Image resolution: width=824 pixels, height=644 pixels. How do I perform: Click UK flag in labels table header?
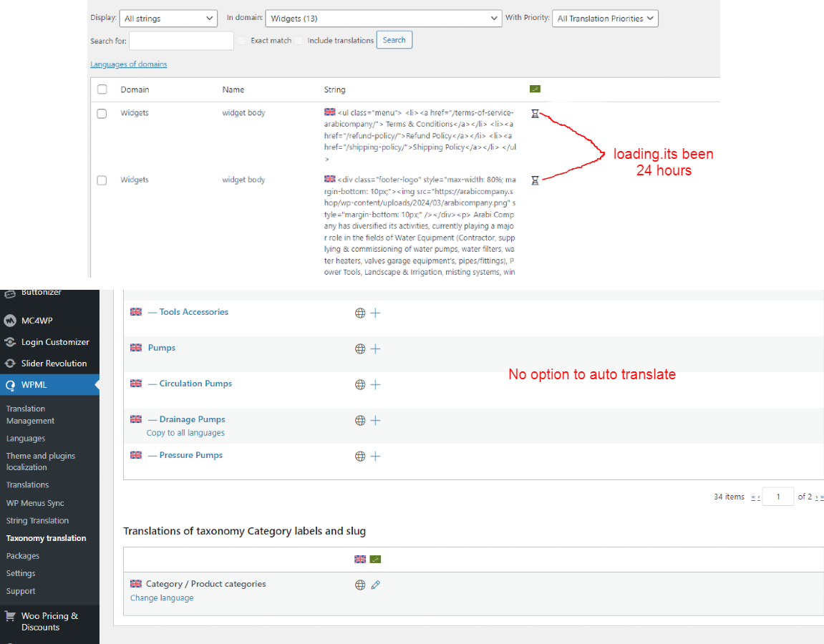click(x=360, y=559)
